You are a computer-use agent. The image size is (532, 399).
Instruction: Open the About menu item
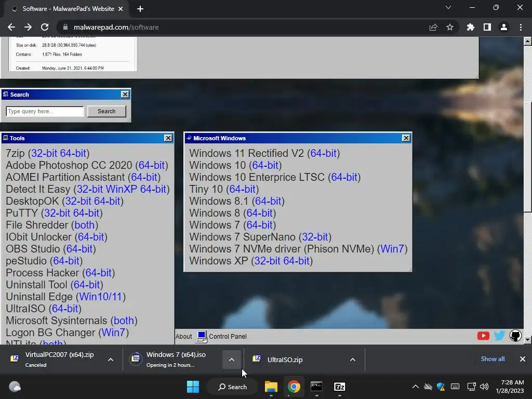coord(183,337)
